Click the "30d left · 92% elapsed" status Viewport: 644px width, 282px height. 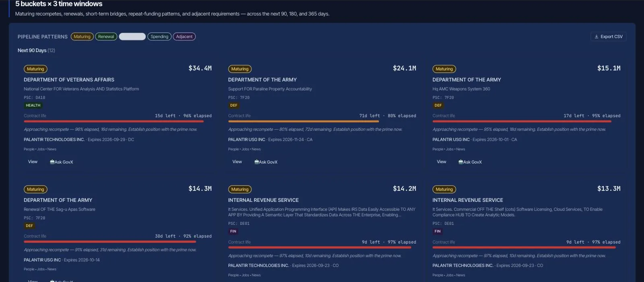click(x=183, y=236)
